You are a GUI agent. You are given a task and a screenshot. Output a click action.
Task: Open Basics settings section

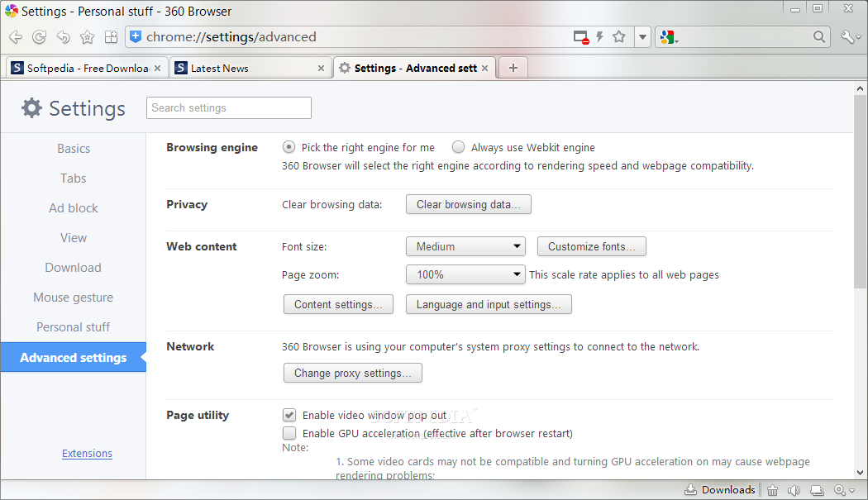click(74, 149)
